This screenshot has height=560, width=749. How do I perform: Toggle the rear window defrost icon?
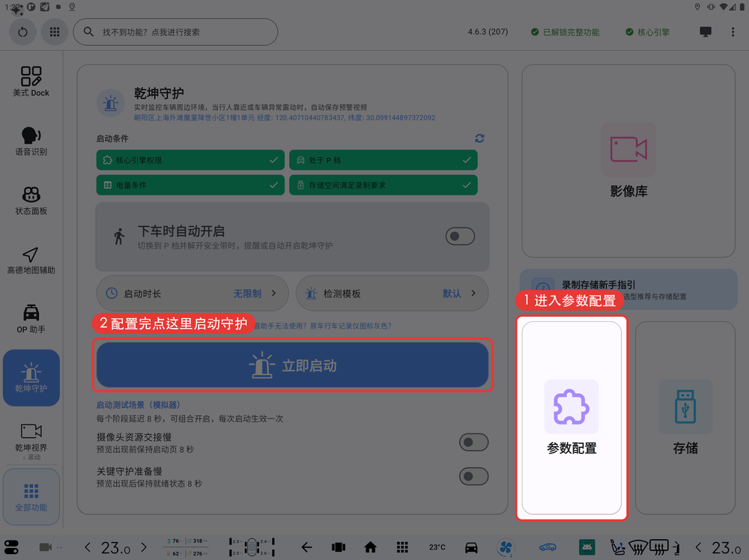point(659,547)
